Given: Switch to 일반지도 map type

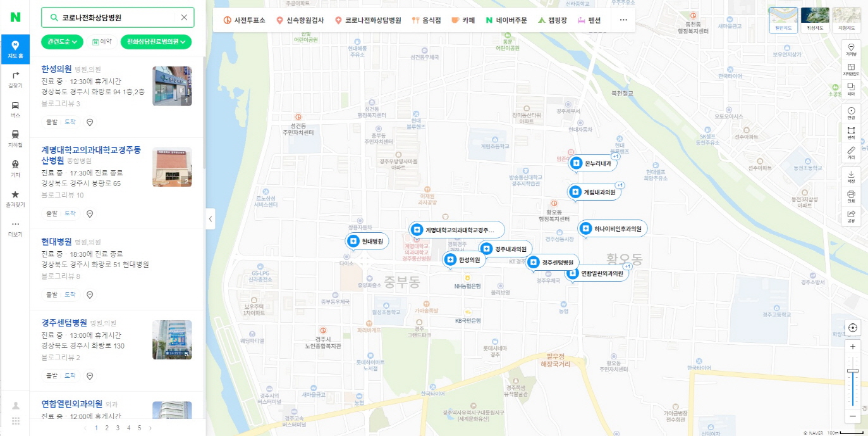Looking at the screenshot, I should coord(783,20).
